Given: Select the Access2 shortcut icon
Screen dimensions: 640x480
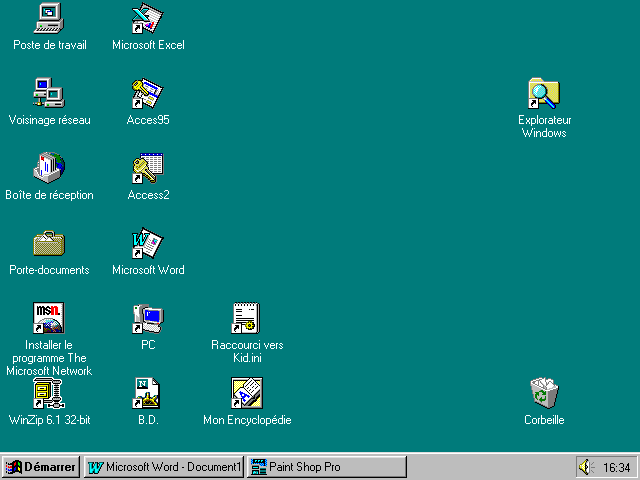Looking at the screenshot, I should tap(147, 168).
